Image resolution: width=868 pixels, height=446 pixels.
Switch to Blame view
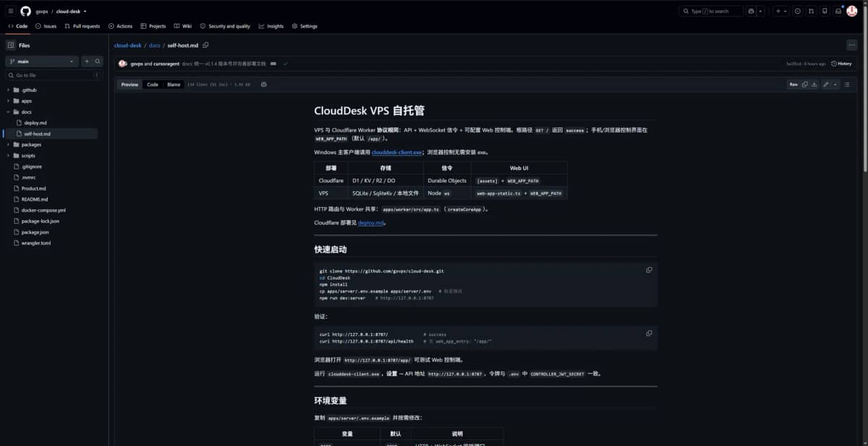click(174, 85)
